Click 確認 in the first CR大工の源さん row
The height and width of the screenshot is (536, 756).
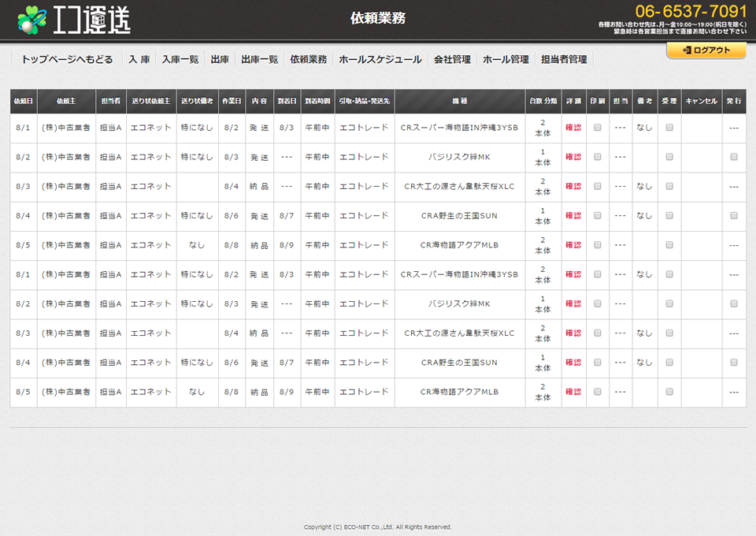click(x=573, y=186)
